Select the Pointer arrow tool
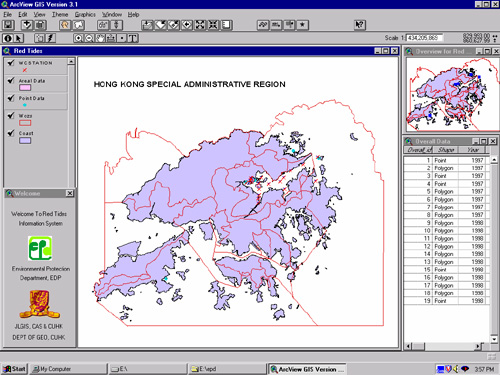 [x=18, y=38]
